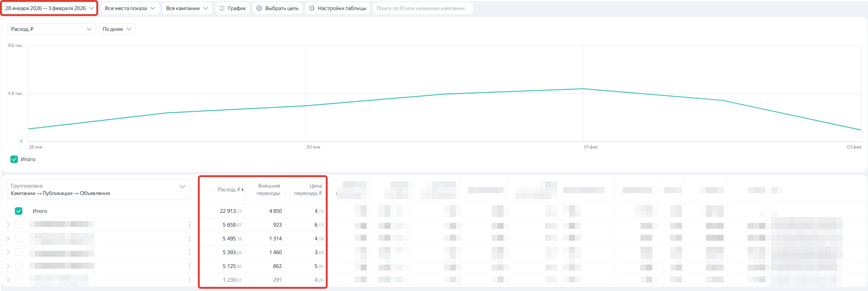Open the Все места показа dropdown
The height and width of the screenshot is (291, 868).
[130, 8]
